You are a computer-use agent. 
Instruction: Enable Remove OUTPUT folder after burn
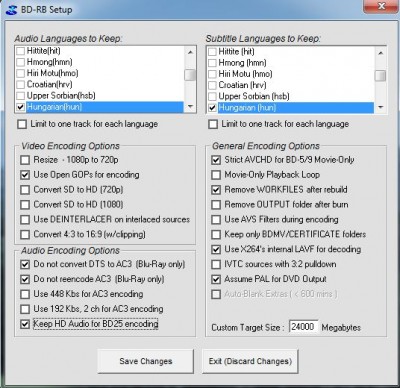click(216, 205)
